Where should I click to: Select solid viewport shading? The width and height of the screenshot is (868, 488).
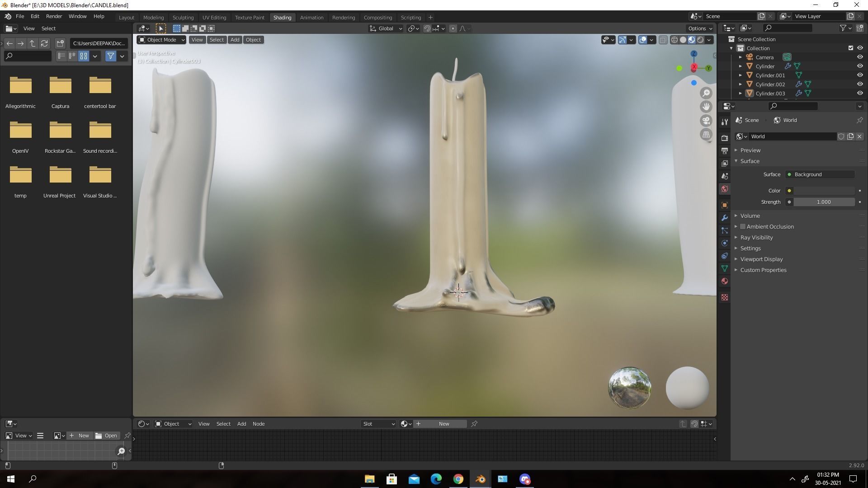683,40
